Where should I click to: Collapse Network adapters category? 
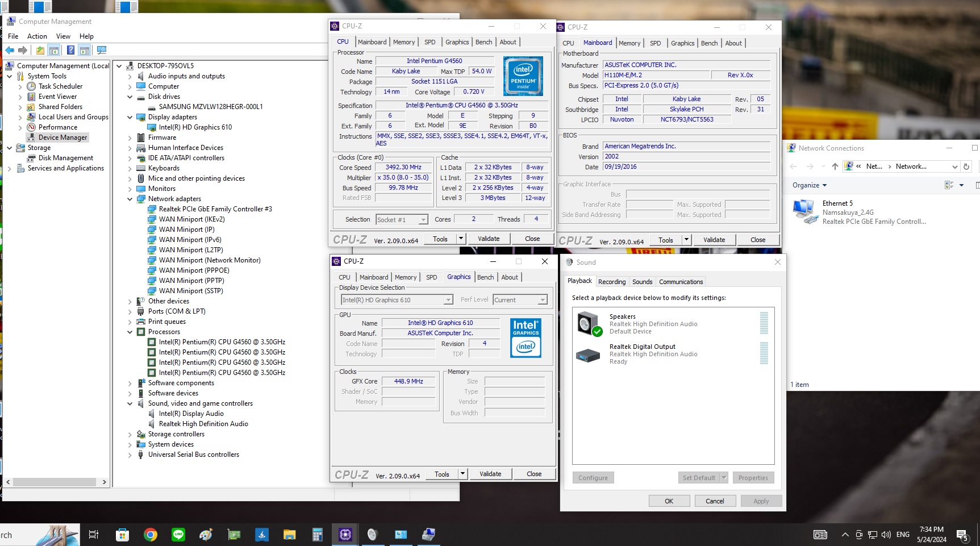pyautogui.click(x=130, y=199)
